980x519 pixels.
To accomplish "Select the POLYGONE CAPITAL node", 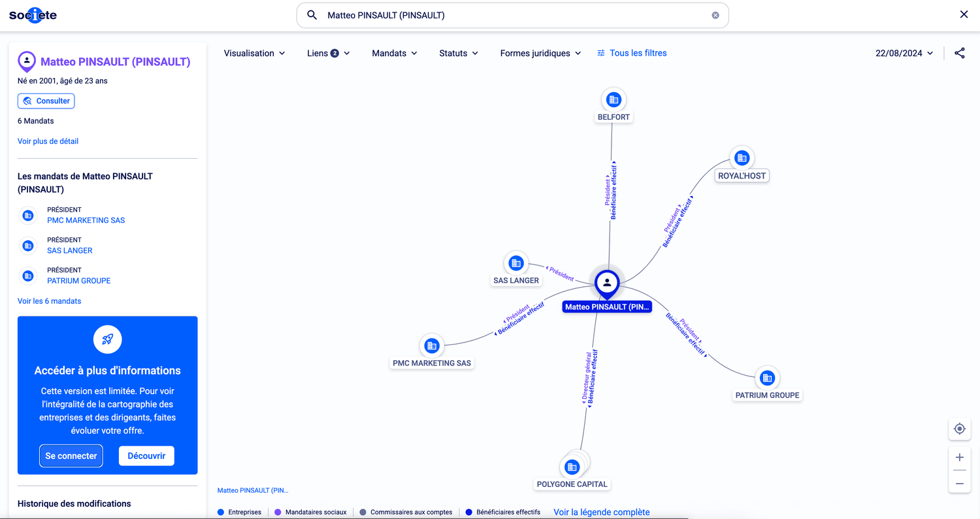I will point(572,467).
